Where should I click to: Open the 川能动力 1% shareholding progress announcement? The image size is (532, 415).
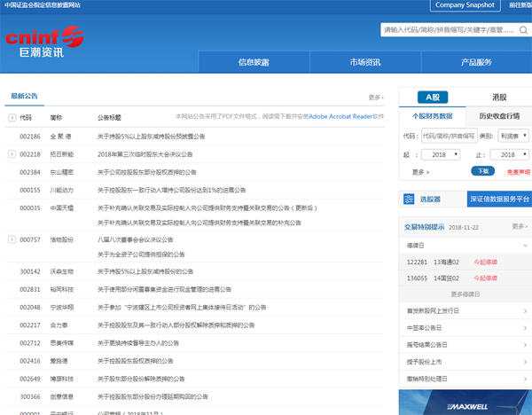pyautogui.click(x=171, y=191)
